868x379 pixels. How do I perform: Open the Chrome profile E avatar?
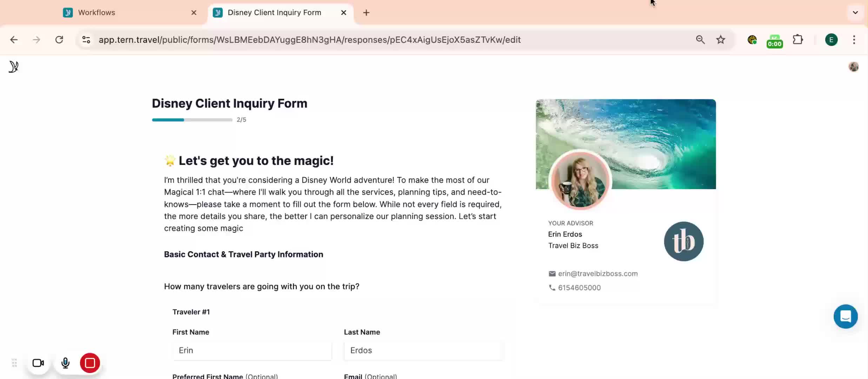point(831,40)
